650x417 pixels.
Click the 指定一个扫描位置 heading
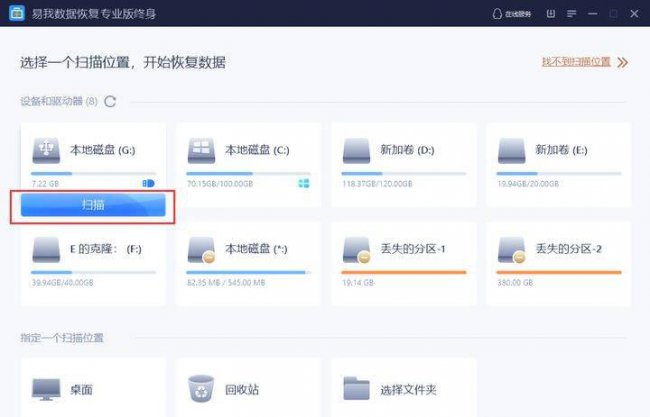pos(62,338)
